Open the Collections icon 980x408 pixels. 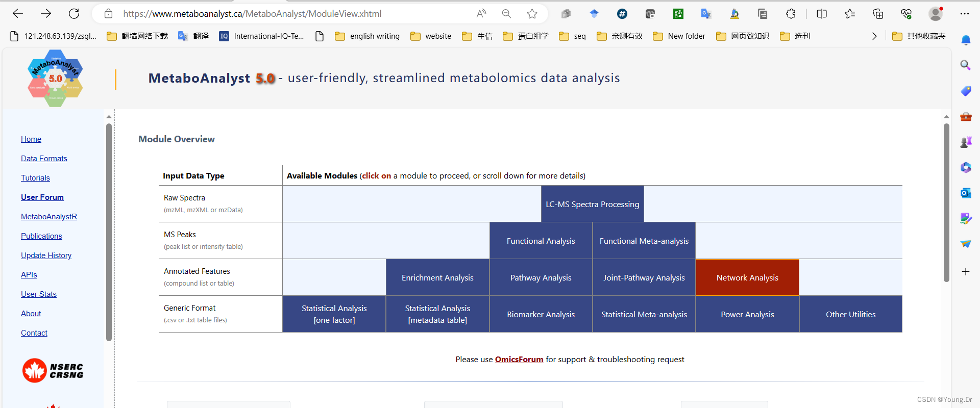point(878,14)
